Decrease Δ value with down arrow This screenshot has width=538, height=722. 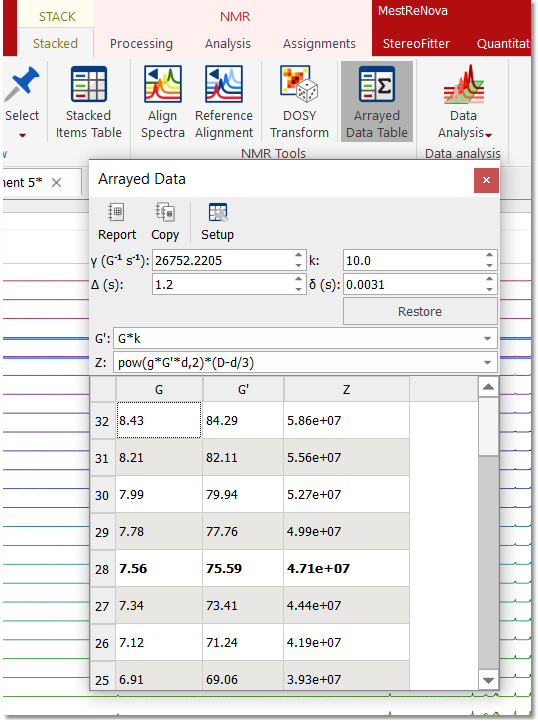pos(298,290)
